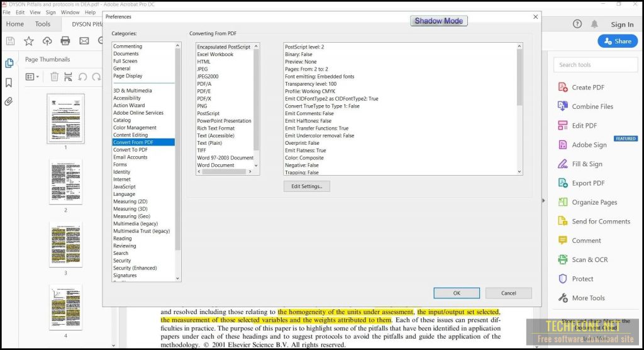Rotate page counterclockwise in thumbnails panel
The height and width of the screenshot is (350, 644).
(82, 77)
